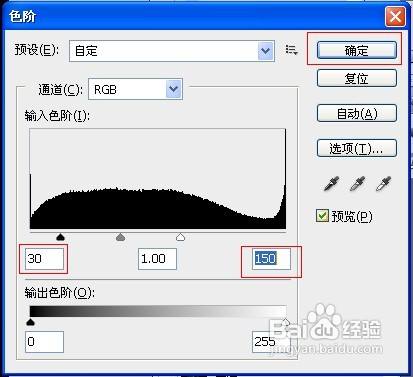
Task: Close the 色阶 dialog
Action: click(395, 16)
